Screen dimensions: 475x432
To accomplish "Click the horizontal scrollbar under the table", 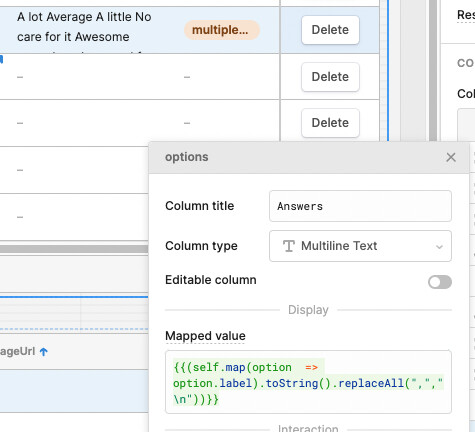I will (74, 249).
